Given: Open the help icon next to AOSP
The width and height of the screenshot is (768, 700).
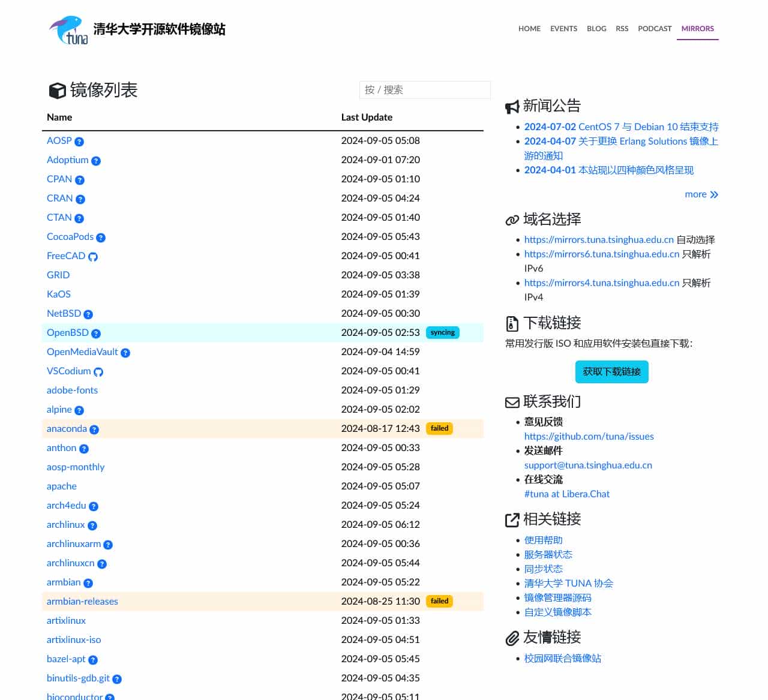Looking at the screenshot, I should click(79, 142).
